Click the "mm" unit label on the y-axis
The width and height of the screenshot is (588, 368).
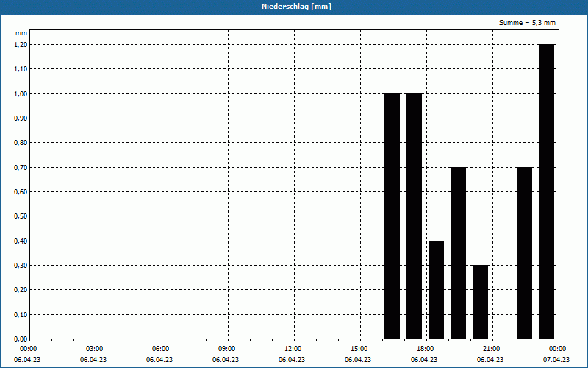pos(21,33)
